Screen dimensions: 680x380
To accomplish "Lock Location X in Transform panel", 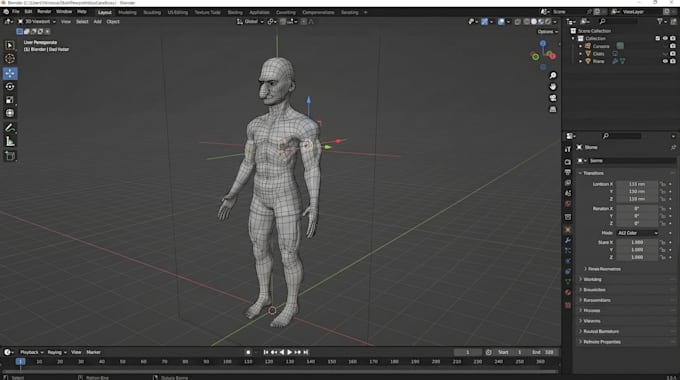I will [663, 184].
